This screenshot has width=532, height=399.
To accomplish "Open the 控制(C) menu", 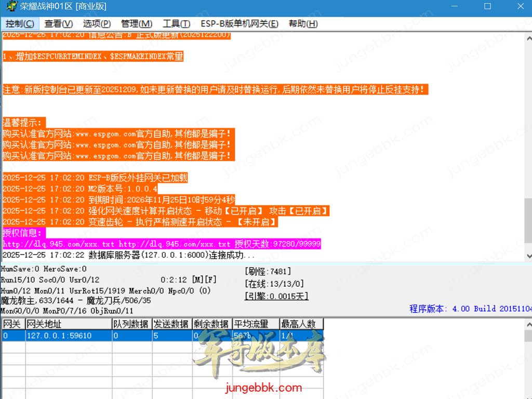I will pos(20,24).
